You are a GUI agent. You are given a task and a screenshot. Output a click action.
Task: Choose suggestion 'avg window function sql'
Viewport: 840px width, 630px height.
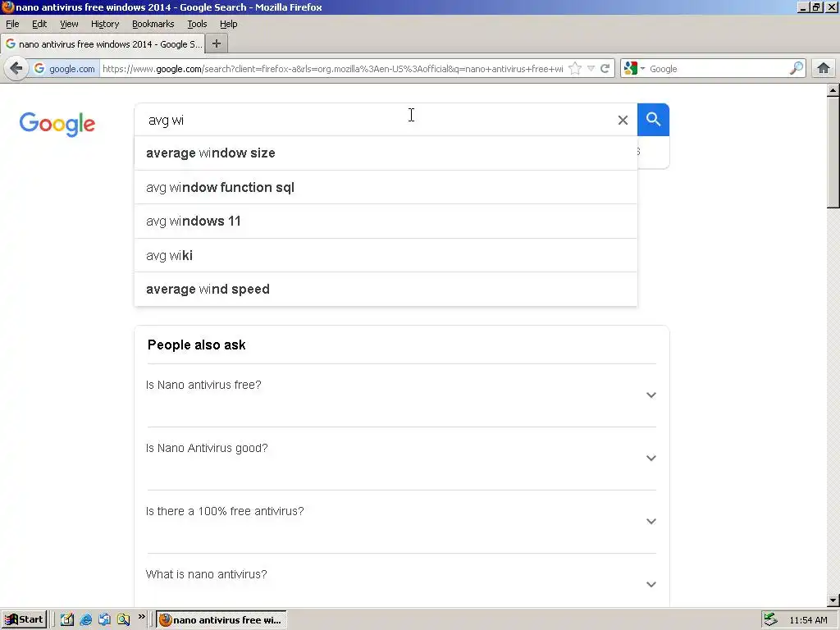click(x=386, y=188)
